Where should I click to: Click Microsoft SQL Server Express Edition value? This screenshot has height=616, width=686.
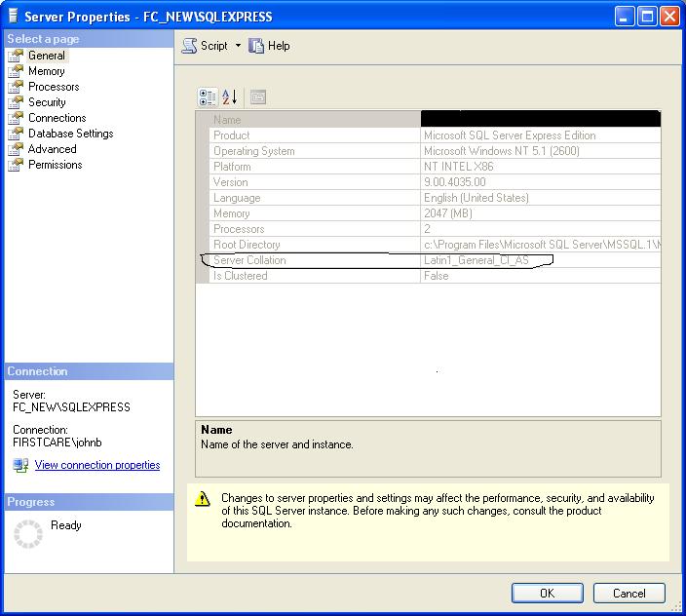click(x=510, y=135)
